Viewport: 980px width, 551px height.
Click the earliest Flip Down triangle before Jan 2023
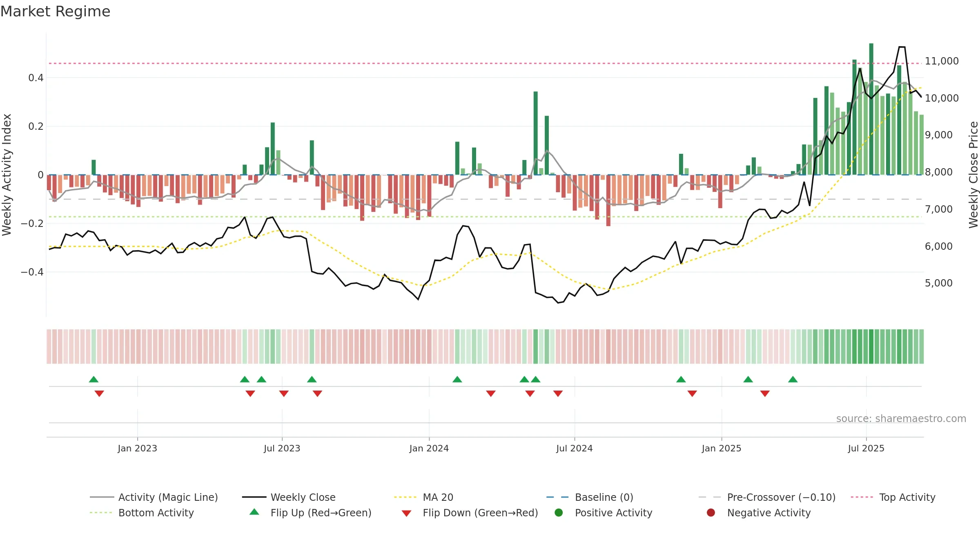tap(99, 393)
